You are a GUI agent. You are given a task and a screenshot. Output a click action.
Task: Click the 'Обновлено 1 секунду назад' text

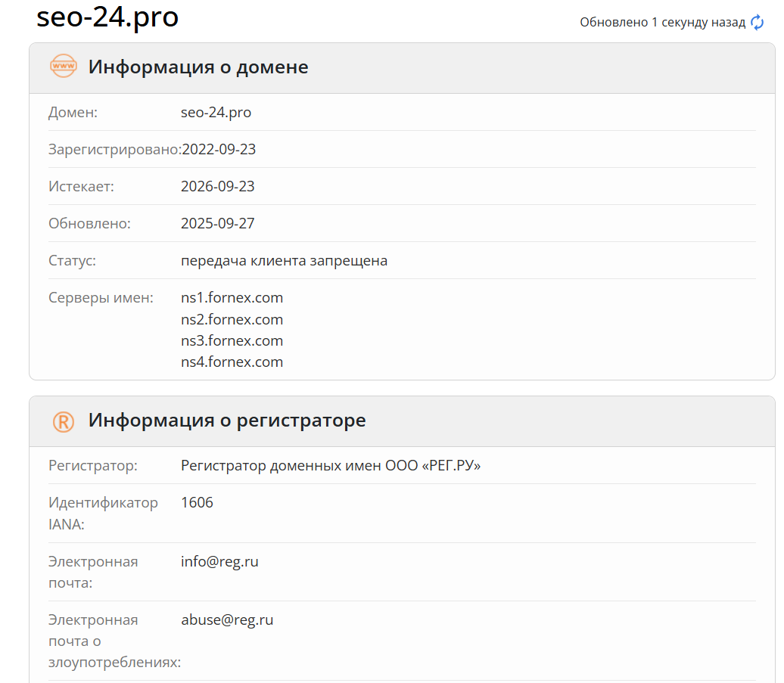coord(662,23)
